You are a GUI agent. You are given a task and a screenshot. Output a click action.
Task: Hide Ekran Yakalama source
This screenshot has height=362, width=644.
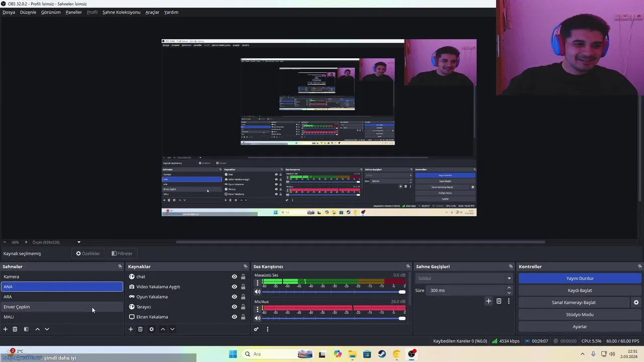(x=234, y=317)
